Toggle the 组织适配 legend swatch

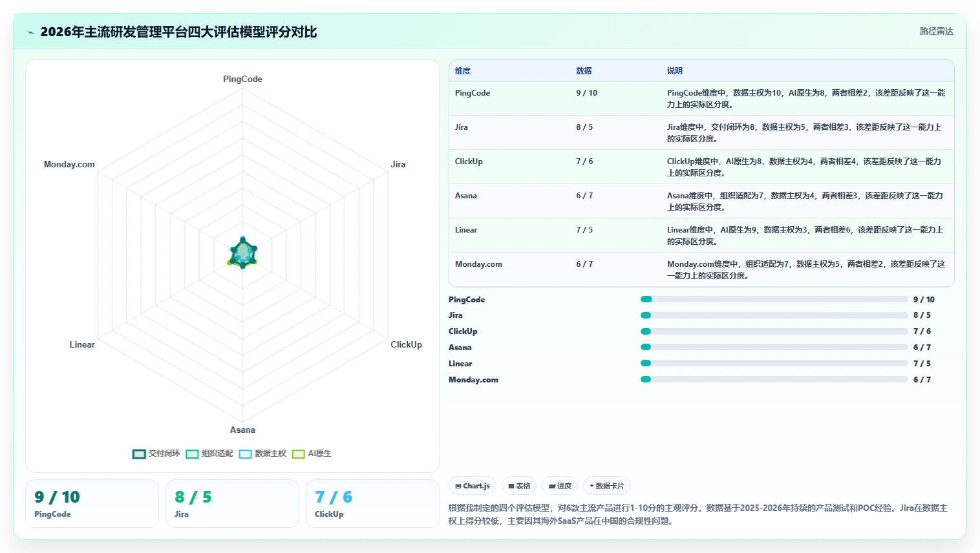192,454
